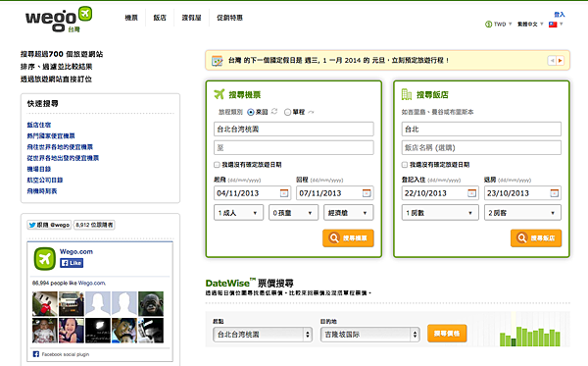The width and height of the screenshot is (588, 366).
Task: Open the 飯店 hotels menu item
Action: [160, 18]
